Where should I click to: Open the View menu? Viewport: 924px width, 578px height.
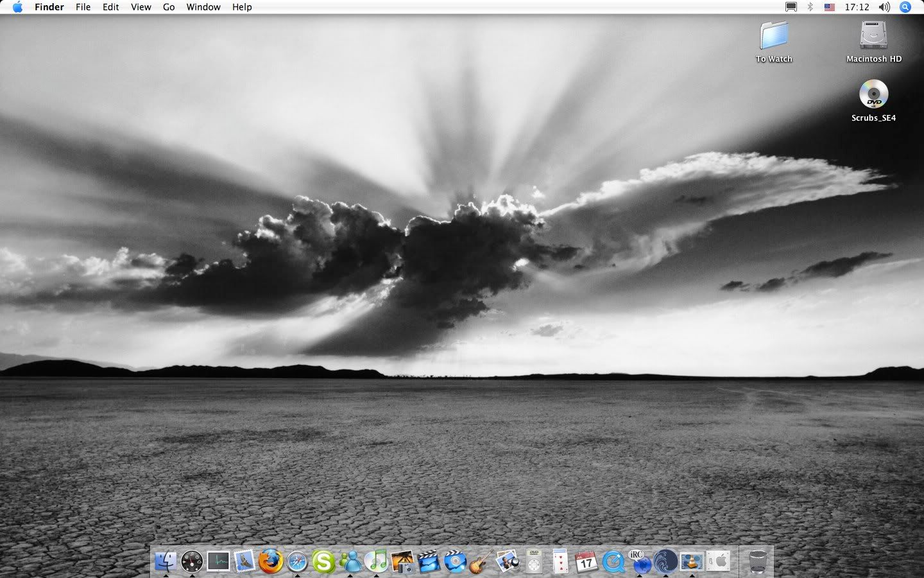pyautogui.click(x=141, y=7)
